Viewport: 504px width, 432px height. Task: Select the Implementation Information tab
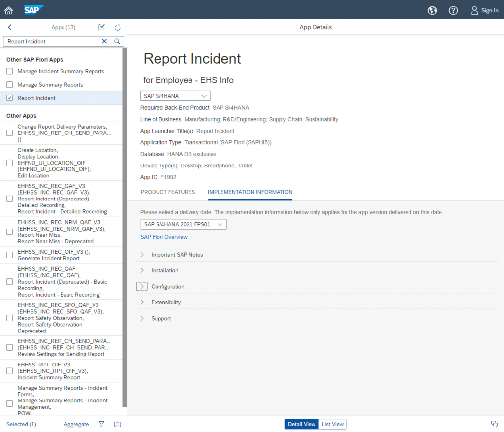(x=250, y=192)
